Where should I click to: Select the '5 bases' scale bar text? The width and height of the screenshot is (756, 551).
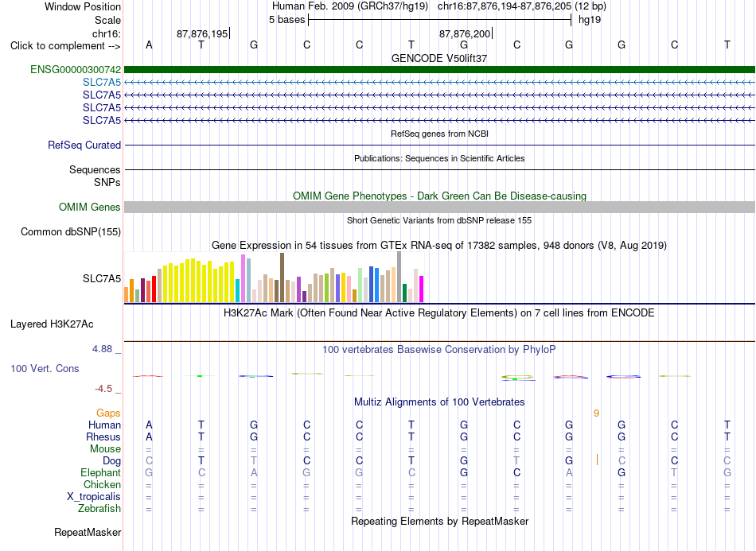286,20
